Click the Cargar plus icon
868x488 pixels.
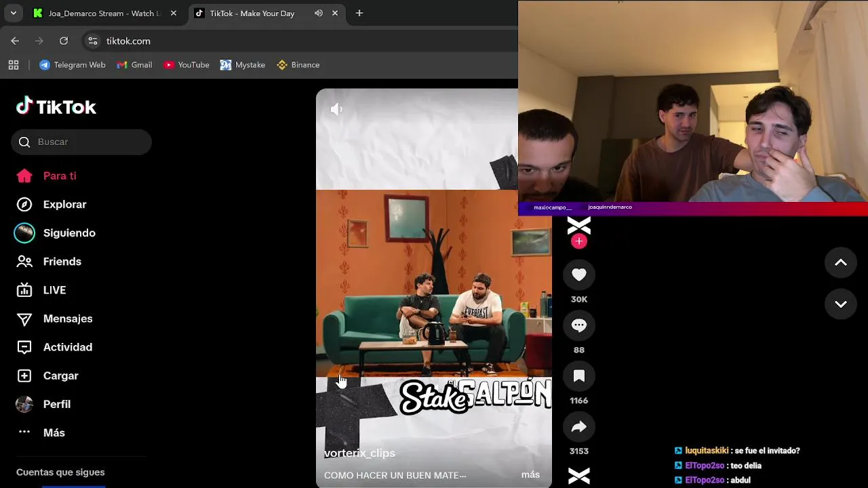click(x=24, y=375)
